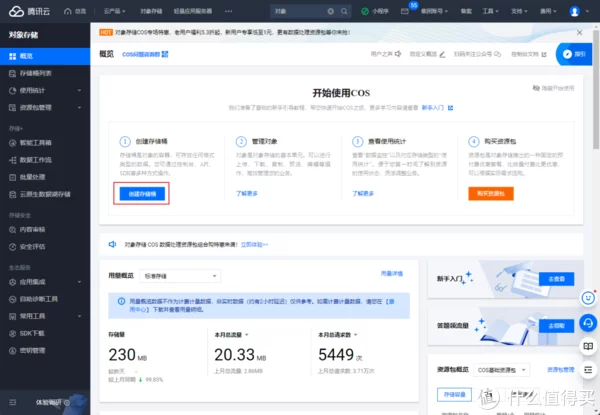This screenshot has height=415, width=600.
Task: Open the 新手入门 link under title
Action: [x=437, y=108]
